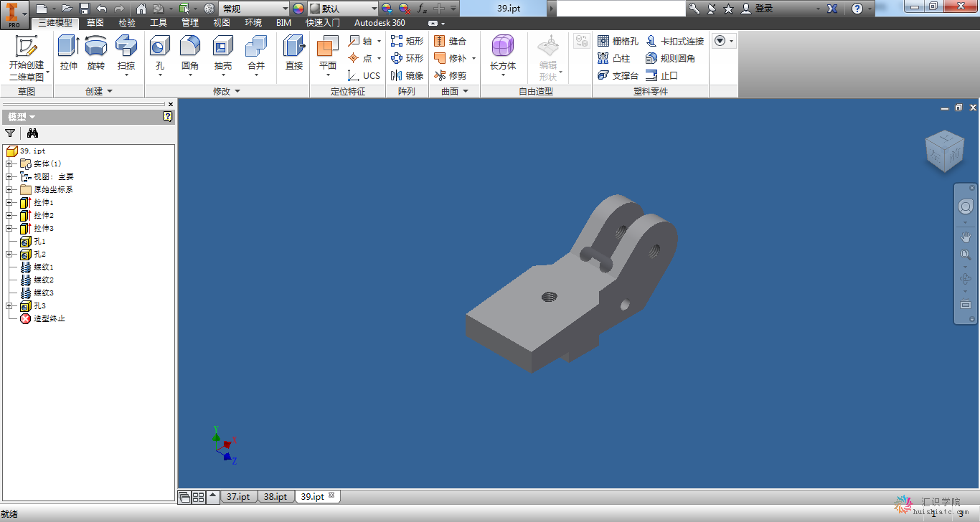
Task: Click the Save icon in quick access toolbar
Action: (85, 9)
